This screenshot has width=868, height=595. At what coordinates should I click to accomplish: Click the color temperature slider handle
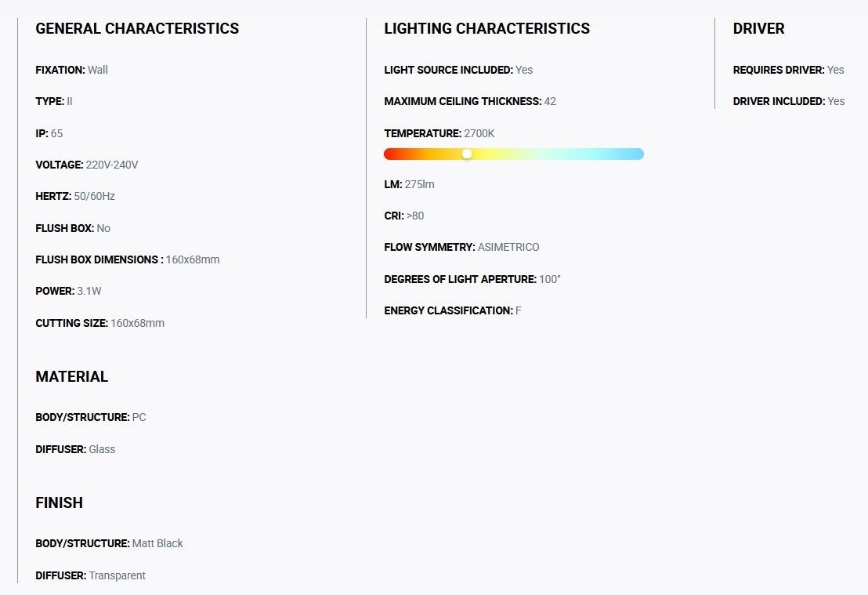[467, 154]
